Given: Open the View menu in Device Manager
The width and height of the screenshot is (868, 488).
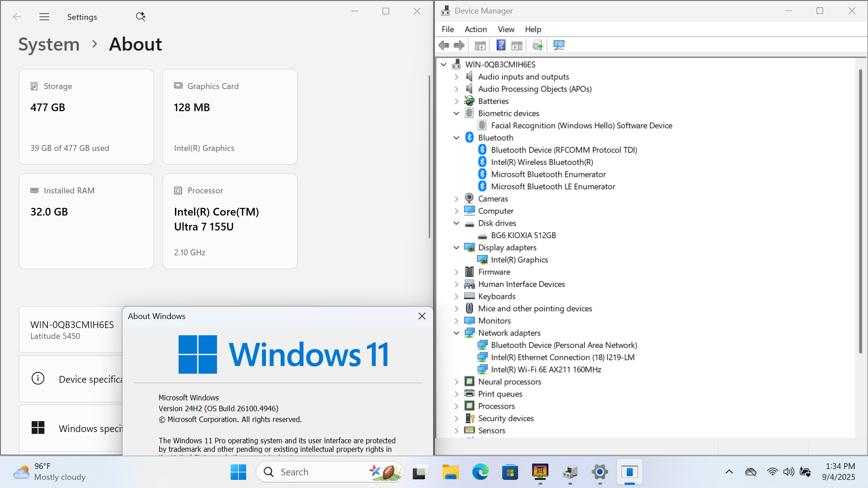Looking at the screenshot, I should pos(506,29).
